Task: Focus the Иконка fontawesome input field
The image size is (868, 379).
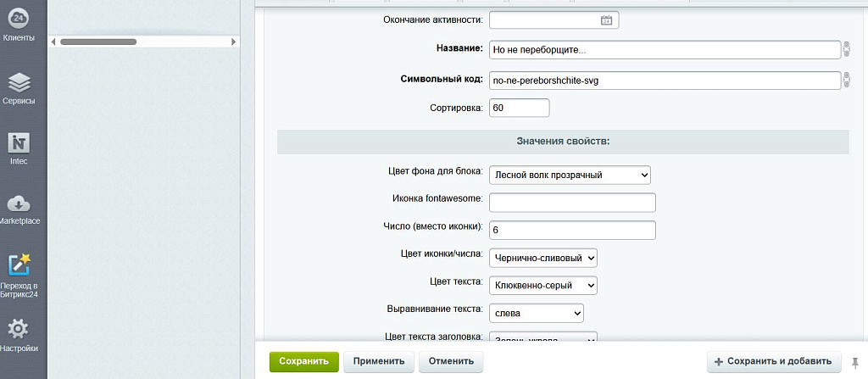Action: [572, 203]
